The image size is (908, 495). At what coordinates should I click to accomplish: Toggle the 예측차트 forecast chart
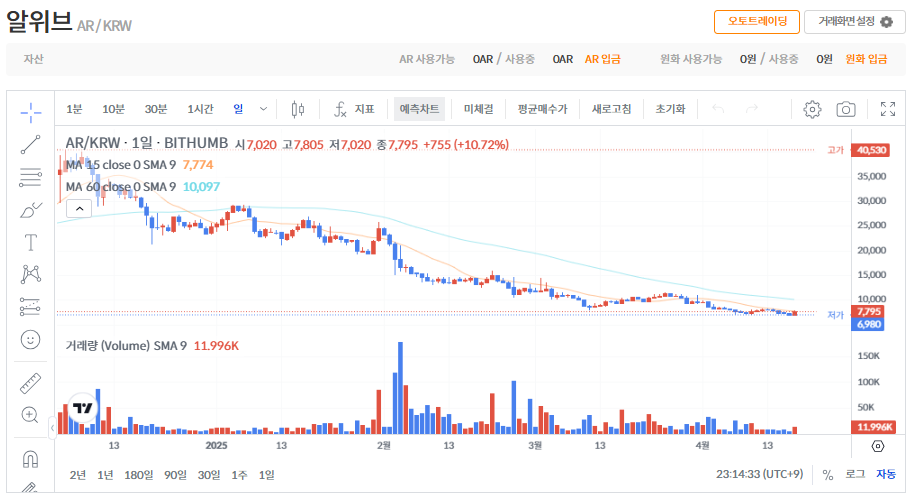click(x=419, y=109)
